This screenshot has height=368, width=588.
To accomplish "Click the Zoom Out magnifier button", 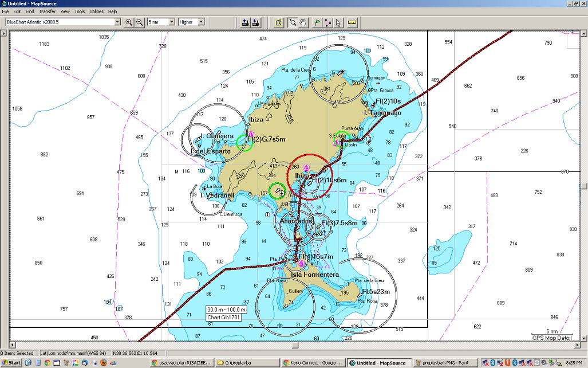I will tap(139, 22).
